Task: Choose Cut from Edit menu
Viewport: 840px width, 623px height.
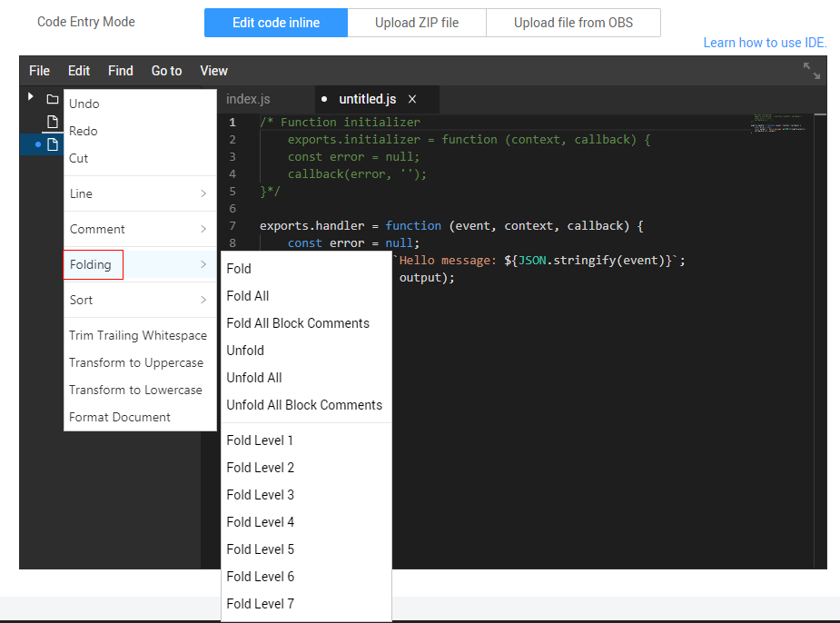Action: pos(140,158)
